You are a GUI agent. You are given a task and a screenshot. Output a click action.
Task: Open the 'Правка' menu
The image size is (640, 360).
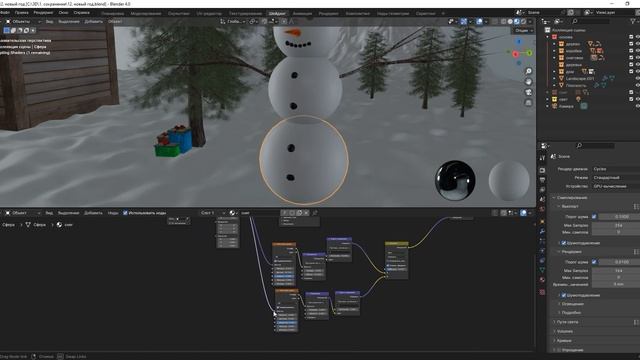[22, 13]
